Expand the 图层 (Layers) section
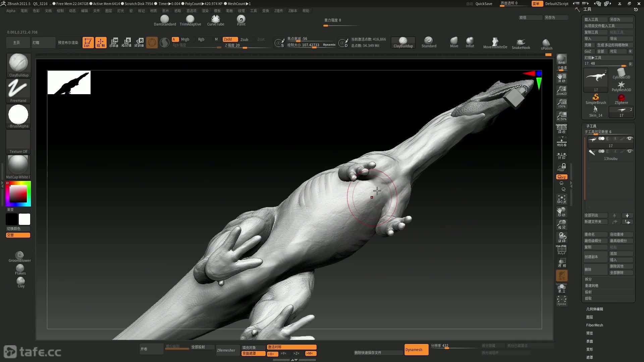The width and height of the screenshot is (644, 362). (x=589, y=317)
